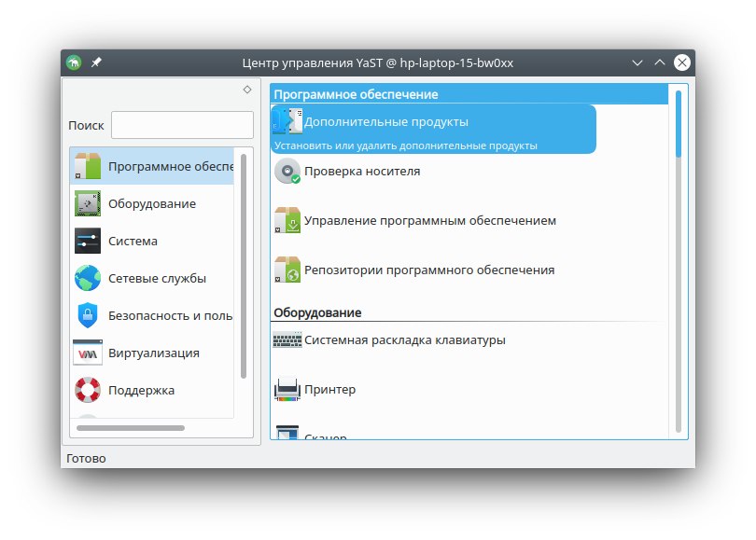
Task: Click the Управление программным обеспечением package icon
Action: click(x=287, y=220)
